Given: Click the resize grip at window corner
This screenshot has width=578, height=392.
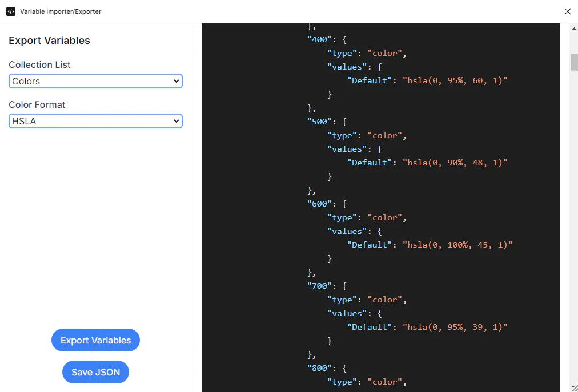Looking at the screenshot, I should tap(575, 389).
